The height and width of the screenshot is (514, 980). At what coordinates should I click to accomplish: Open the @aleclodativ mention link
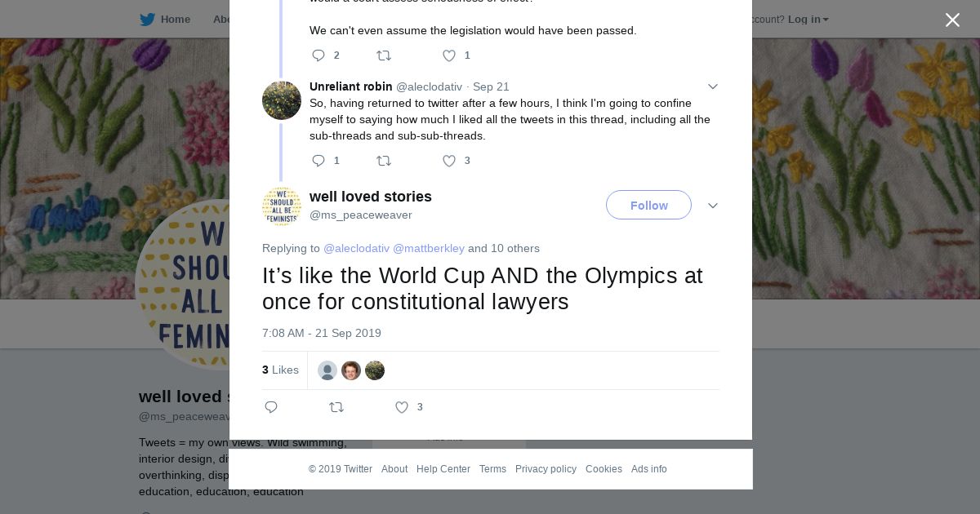click(356, 248)
